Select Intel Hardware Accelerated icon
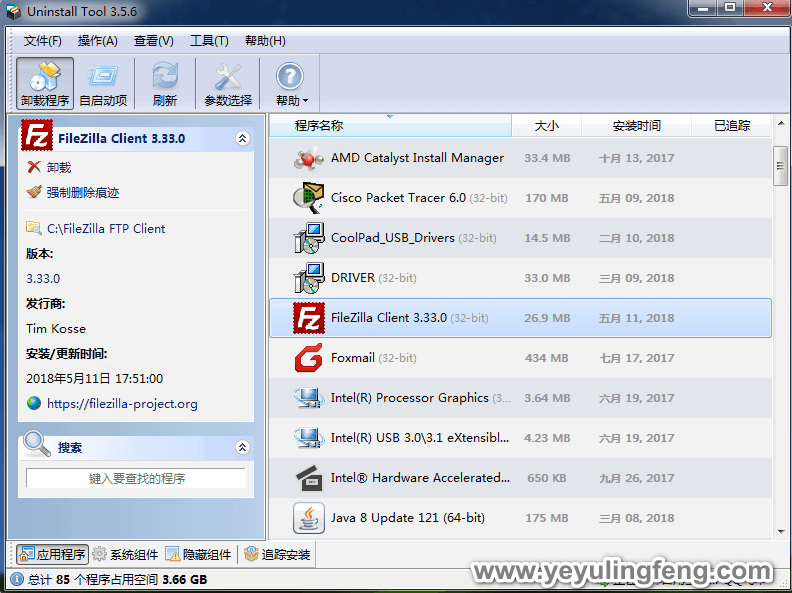This screenshot has height=593, width=792. 308,478
